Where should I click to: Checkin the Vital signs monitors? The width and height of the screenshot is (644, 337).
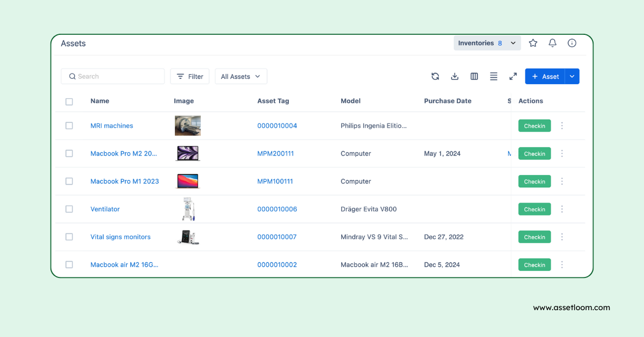click(x=535, y=237)
